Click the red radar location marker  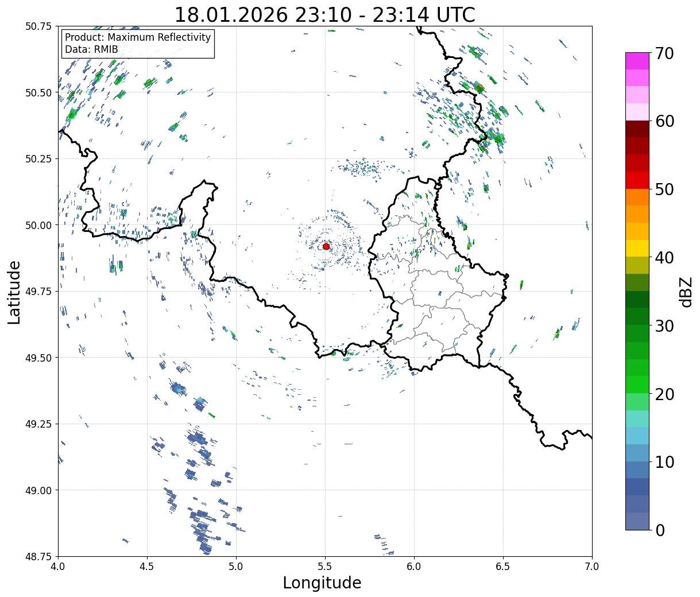pyautogui.click(x=326, y=246)
